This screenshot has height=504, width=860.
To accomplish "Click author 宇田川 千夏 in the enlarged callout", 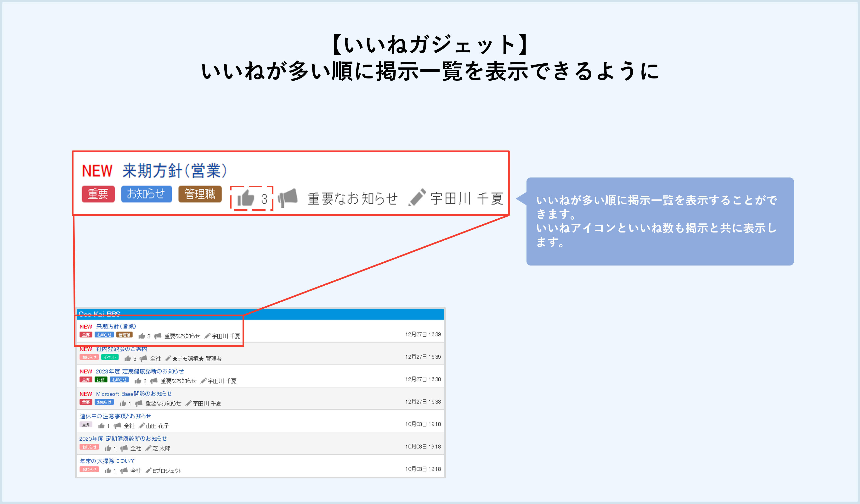I will tap(467, 199).
